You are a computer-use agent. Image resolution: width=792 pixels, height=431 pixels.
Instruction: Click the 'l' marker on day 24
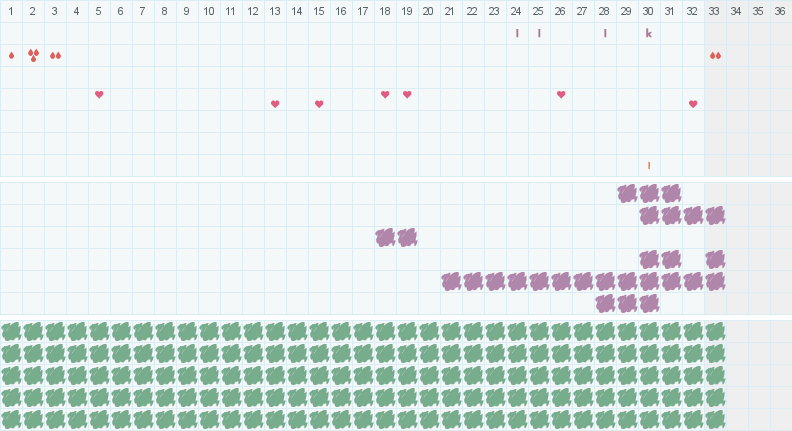coord(517,33)
